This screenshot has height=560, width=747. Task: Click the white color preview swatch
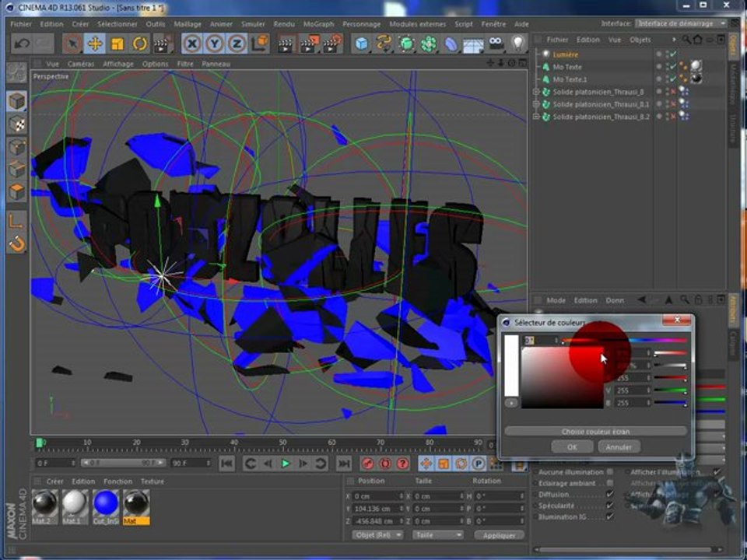[511, 366]
